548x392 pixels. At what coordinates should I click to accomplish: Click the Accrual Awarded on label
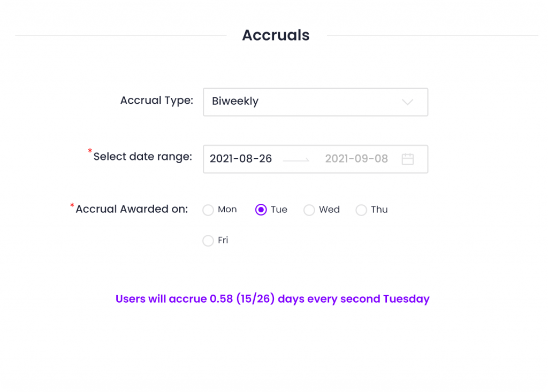(x=132, y=209)
